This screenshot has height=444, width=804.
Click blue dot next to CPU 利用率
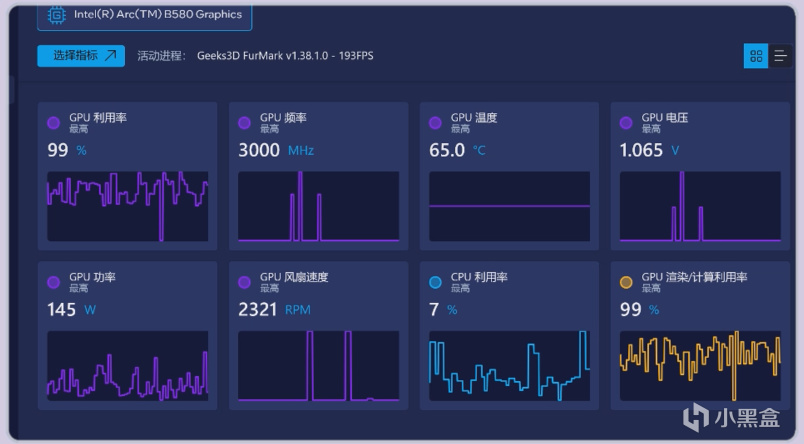(x=435, y=282)
